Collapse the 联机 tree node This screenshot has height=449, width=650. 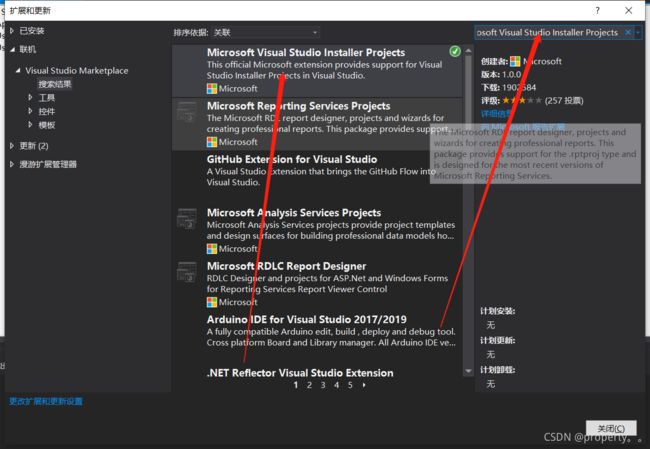pos(10,48)
